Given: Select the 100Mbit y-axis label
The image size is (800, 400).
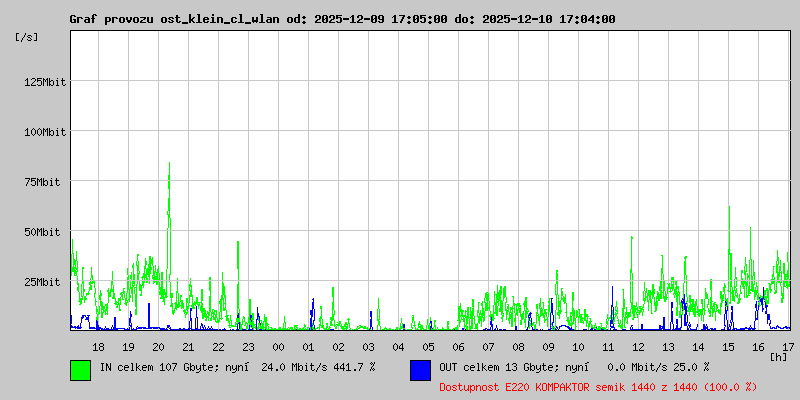Looking at the screenshot, I should tap(45, 131).
